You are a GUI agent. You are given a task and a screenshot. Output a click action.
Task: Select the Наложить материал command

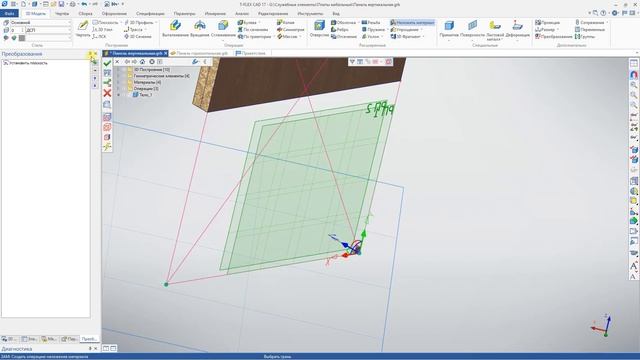pos(412,22)
